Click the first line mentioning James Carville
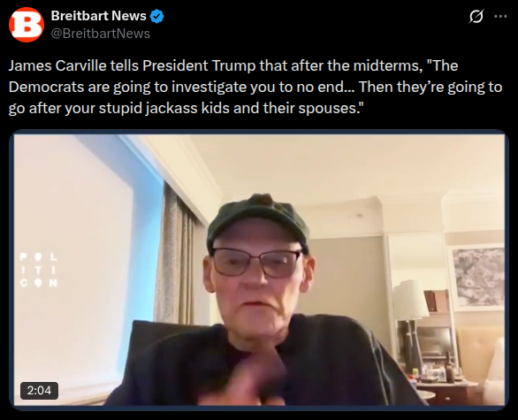The width and height of the screenshot is (518, 420). [233, 65]
